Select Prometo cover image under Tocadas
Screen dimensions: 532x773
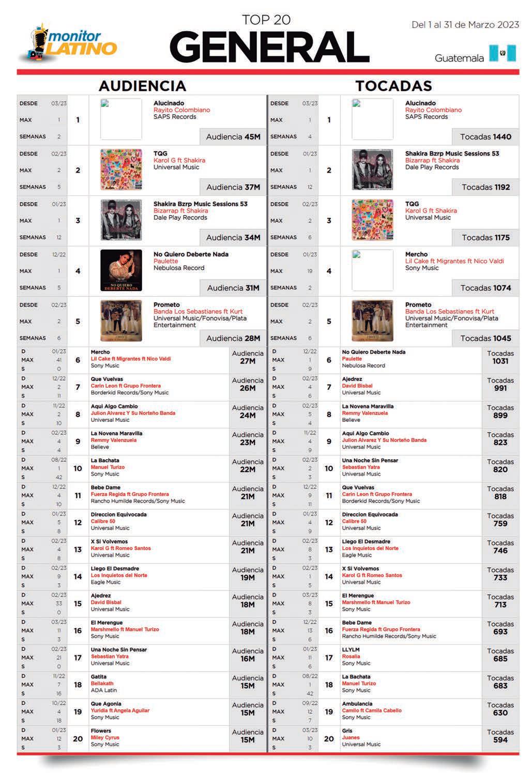tap(372, 321)
